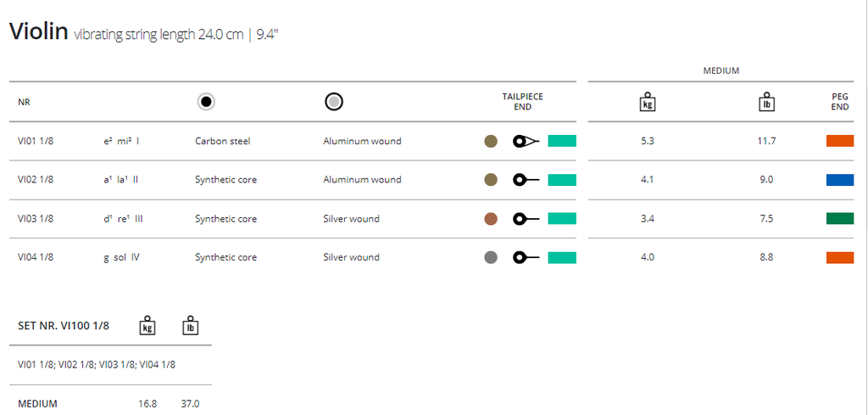Click the loop-end icon in VI01 row
This screenshot has width=868, height=415.
(526, 141)
